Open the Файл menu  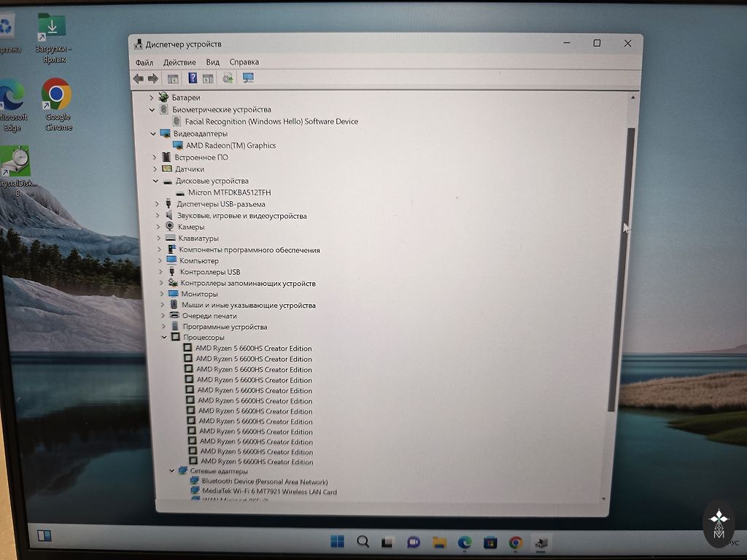click(144, 63)
